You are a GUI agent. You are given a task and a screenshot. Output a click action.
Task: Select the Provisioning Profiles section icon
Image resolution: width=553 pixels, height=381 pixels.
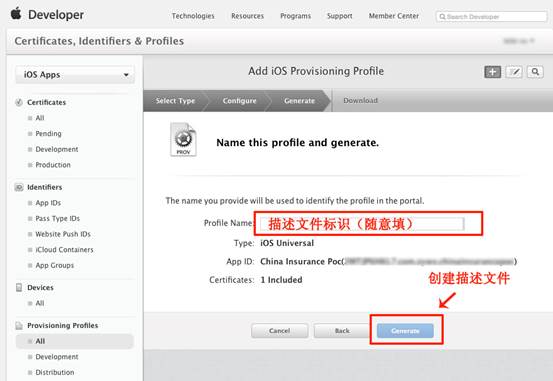[19, 326]
